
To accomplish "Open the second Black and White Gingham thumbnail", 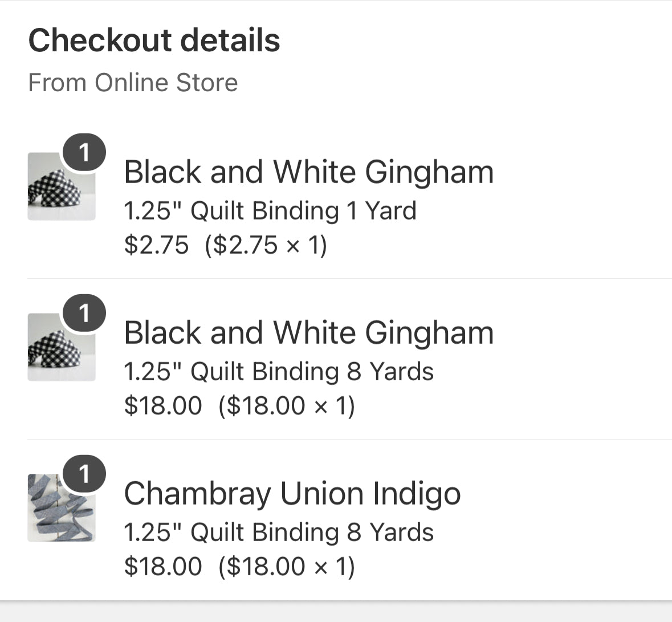I will pyautogui.click(x=62, y=347).
